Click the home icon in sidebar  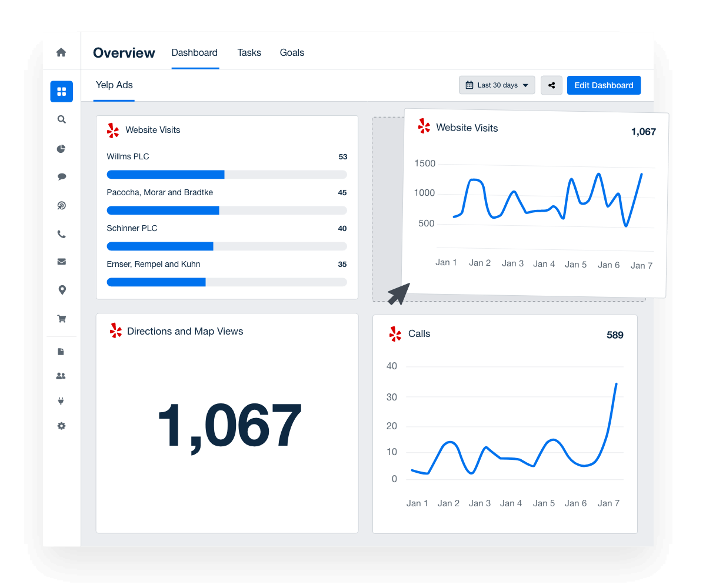[61, 52]
